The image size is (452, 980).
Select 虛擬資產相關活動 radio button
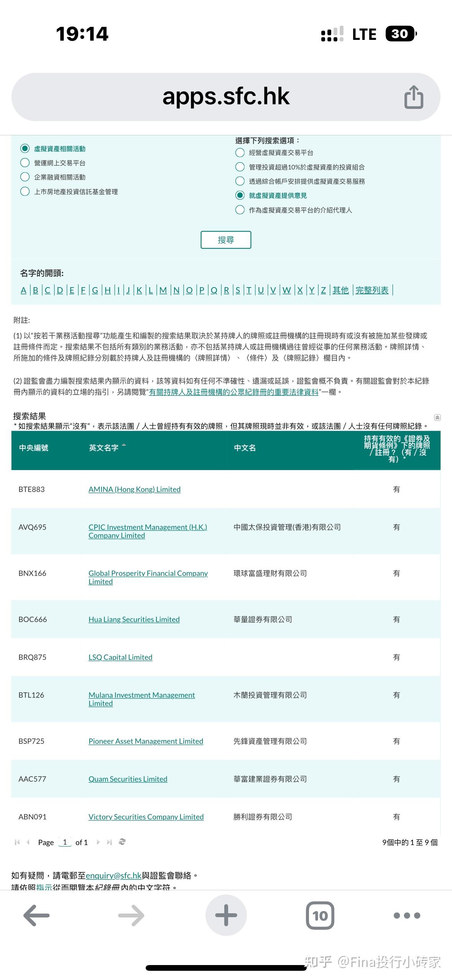point(25,148)
